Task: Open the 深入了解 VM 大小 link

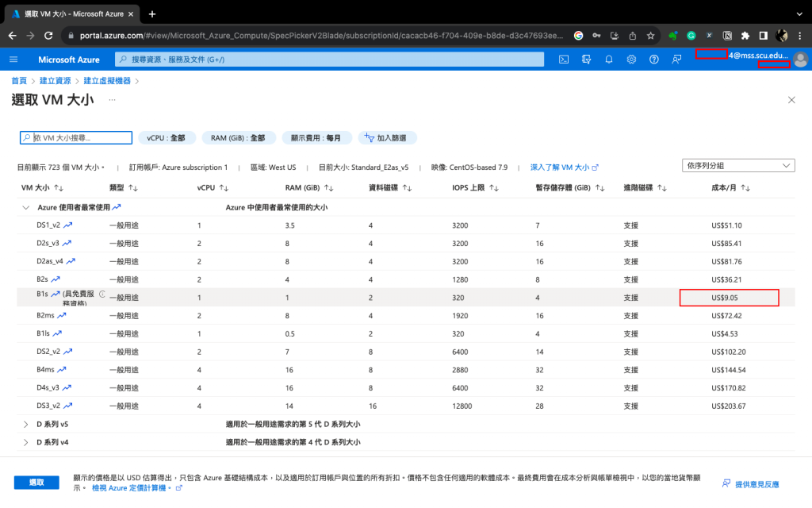Action: click(x=564, y=167)
